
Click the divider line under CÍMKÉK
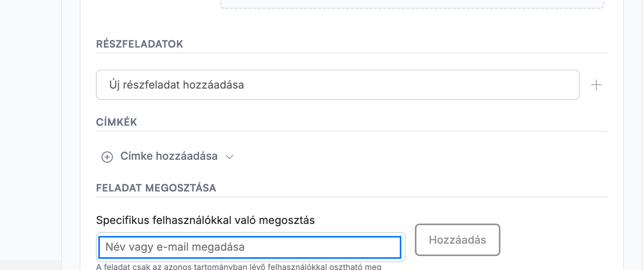coord(352,131)
